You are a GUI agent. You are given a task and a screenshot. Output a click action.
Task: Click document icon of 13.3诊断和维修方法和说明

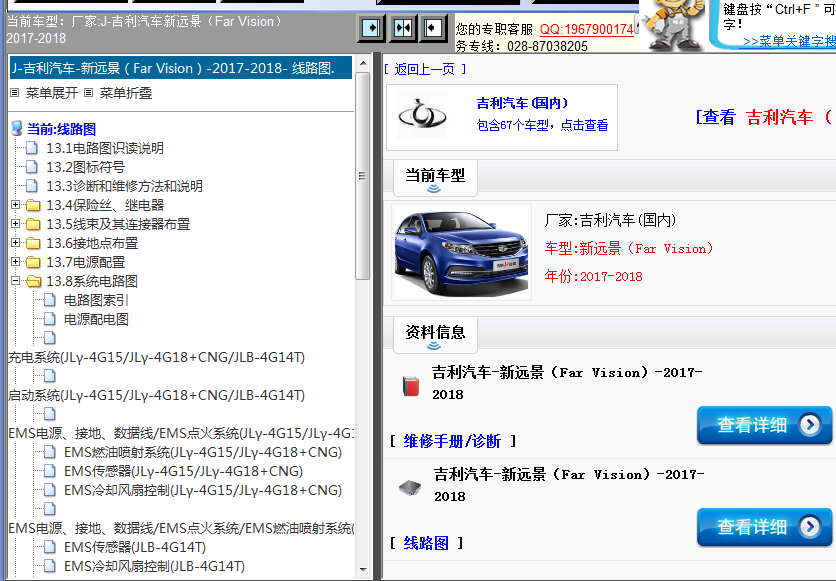[x=32, y=186]
